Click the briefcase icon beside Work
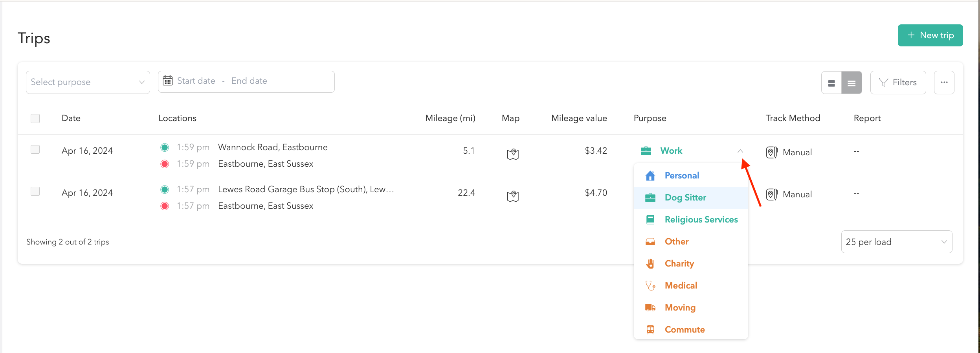Screen dimensions: 980x353 646,151
